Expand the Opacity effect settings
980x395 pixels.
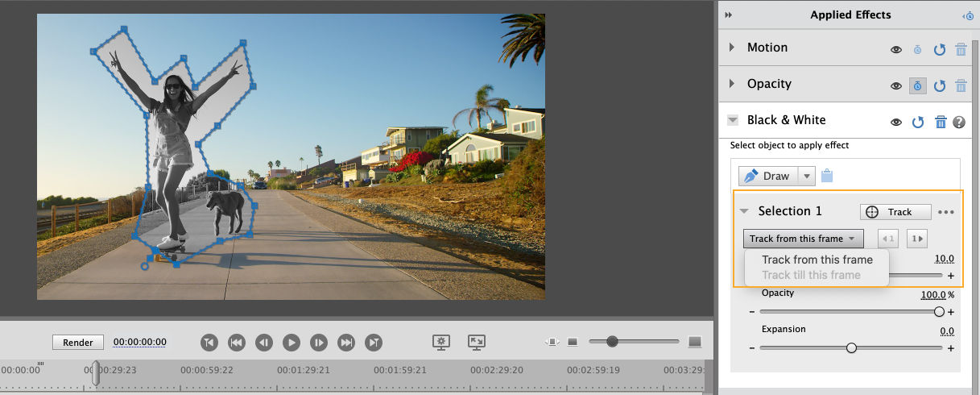point(732,84)
